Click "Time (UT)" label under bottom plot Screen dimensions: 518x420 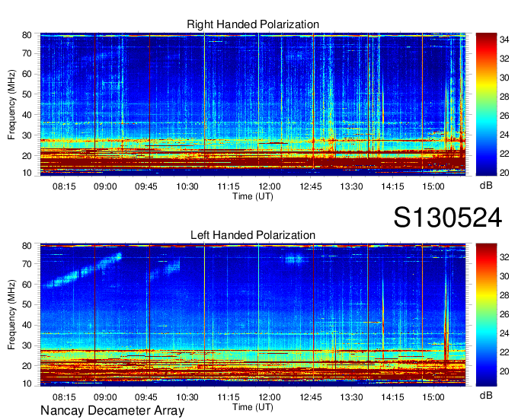[x=253, y=407]
